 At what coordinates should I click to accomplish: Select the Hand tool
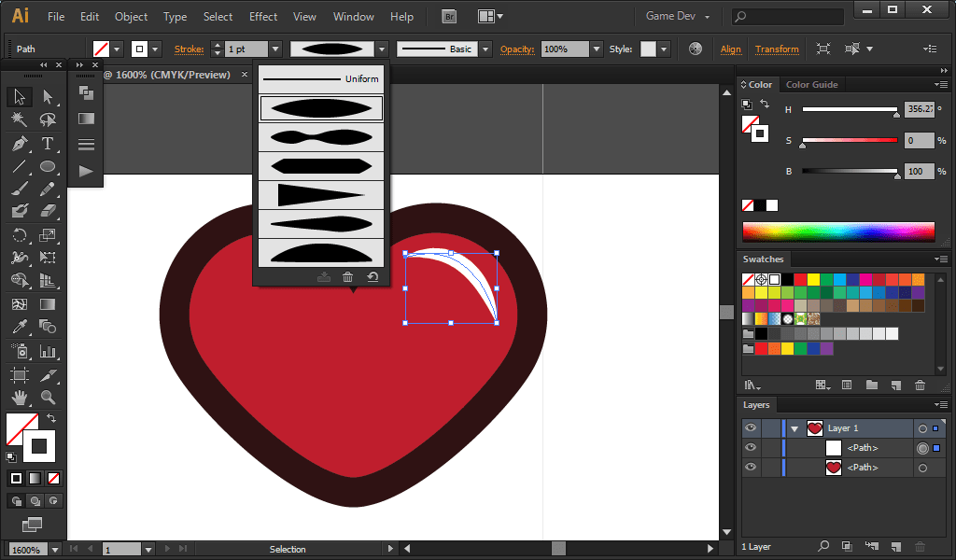pyautogui.click(x=20, y=398)
